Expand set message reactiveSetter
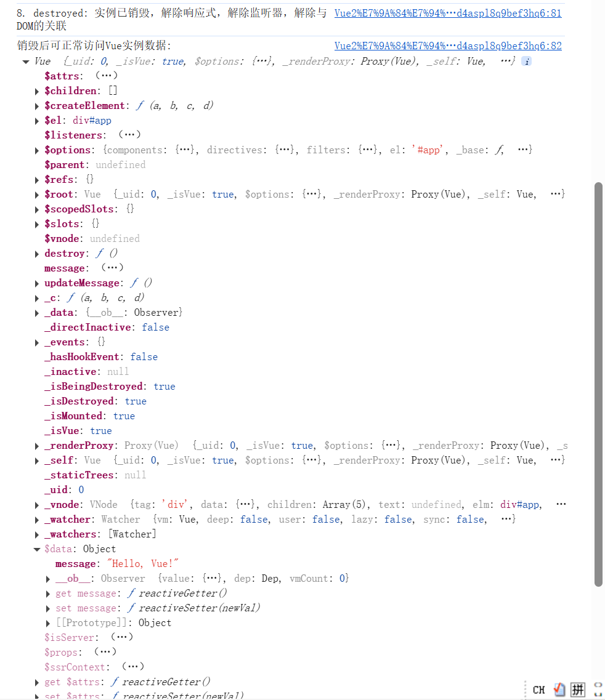The width and height of the screenshot is (605, 700). coord(48,608)
